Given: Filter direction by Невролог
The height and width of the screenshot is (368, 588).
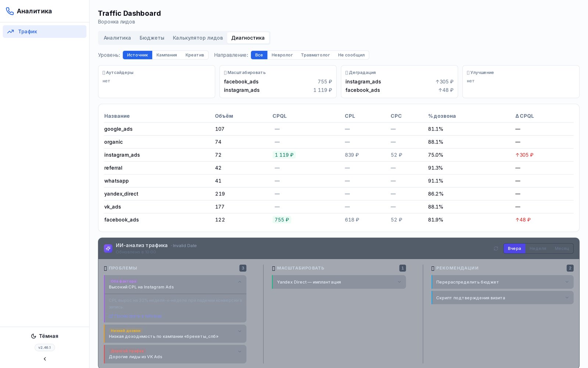Looking at the screenshot, I should [282, 55].
